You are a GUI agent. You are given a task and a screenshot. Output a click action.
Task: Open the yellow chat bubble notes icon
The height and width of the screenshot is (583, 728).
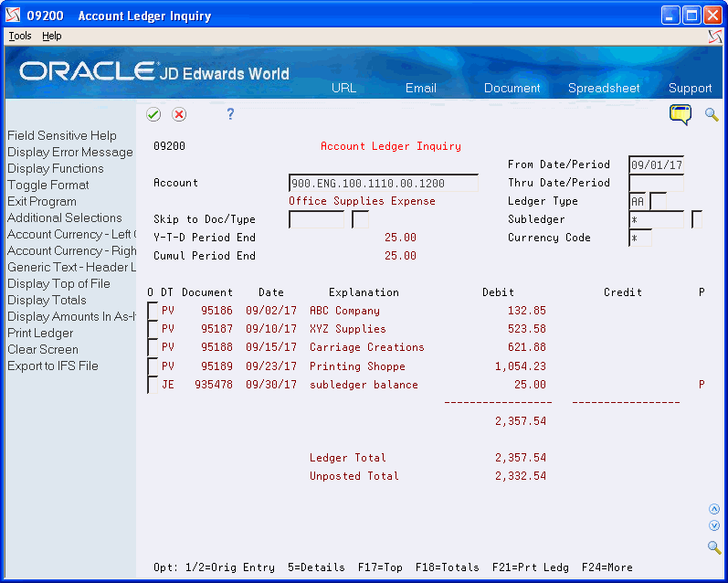[681, 114]
